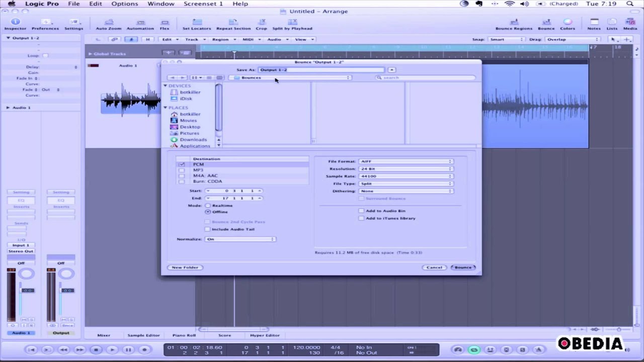
Task: Click the New Folder button
Action: [185, 267]
